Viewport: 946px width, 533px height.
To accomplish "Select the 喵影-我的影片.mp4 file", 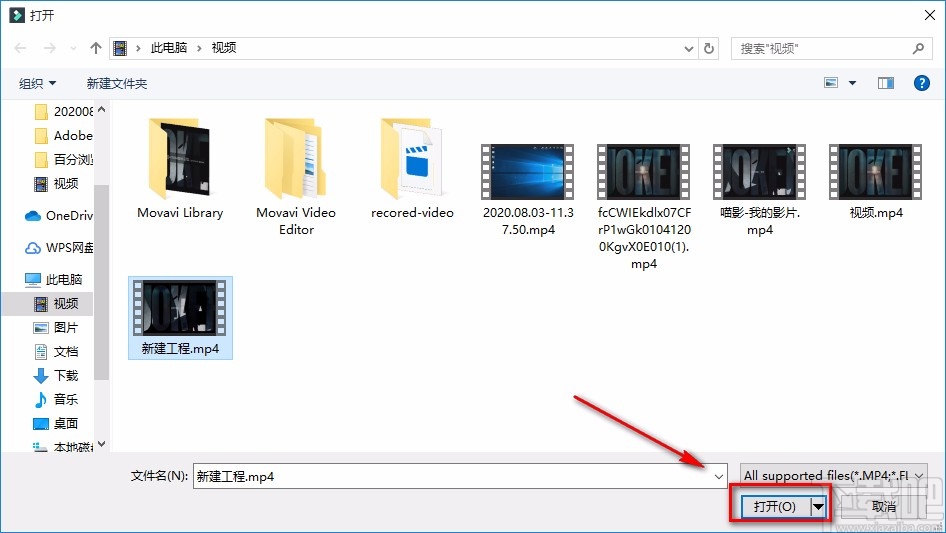I will pyautogui.click(x=760, y=190).
